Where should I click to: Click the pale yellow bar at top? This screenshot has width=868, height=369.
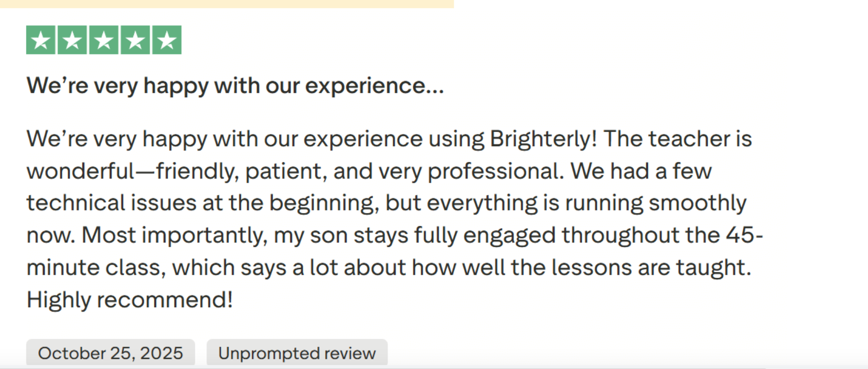tap(227, 3)
